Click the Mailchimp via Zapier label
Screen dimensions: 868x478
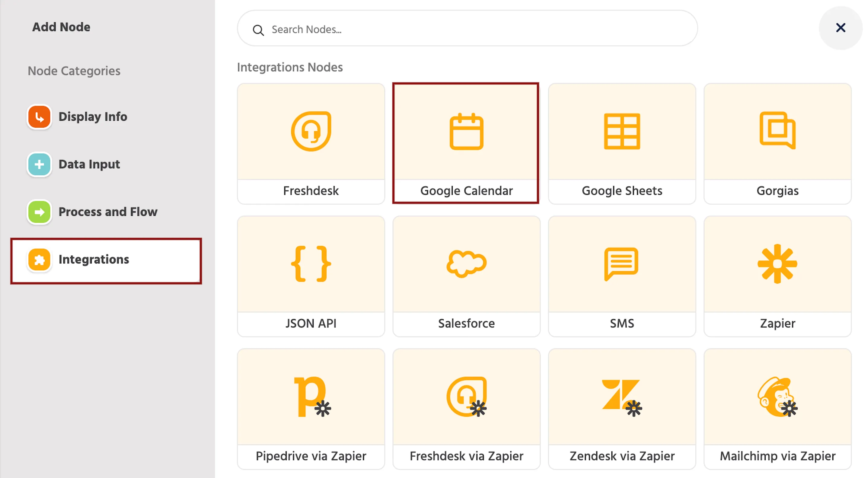(777, 456)
